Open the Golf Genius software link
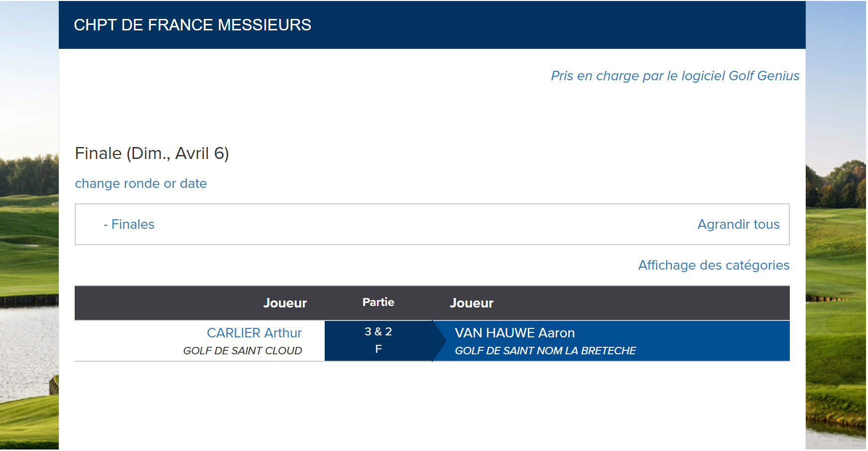Image resolution: width=868 pixels, height=451 pixels. click(x=675, y=76)
